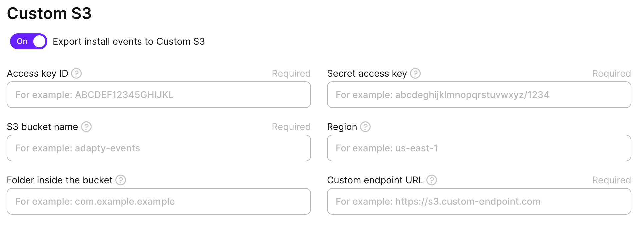644x232 pixels.
Task: Click the S3 bucket name input field
Action: click(158, 148)
